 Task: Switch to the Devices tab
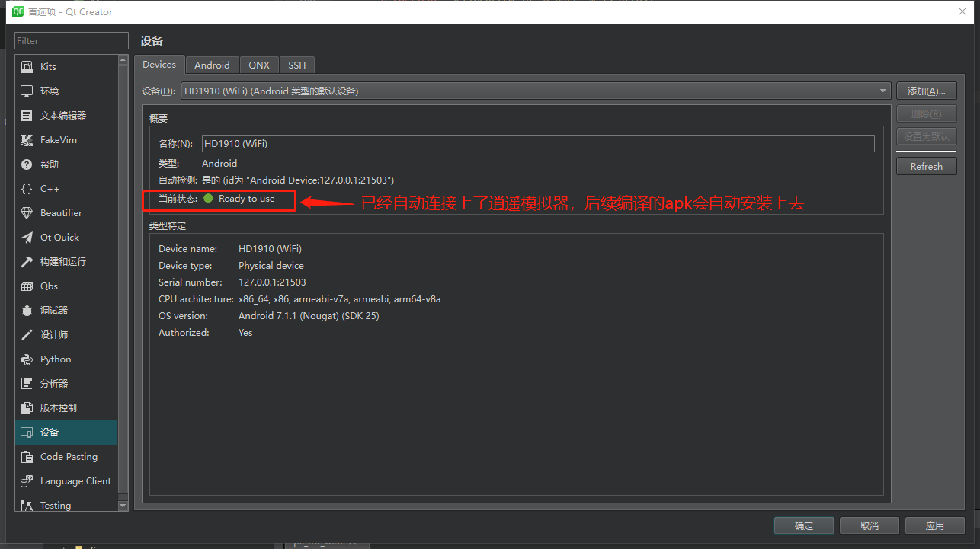[x=159, y=65]
